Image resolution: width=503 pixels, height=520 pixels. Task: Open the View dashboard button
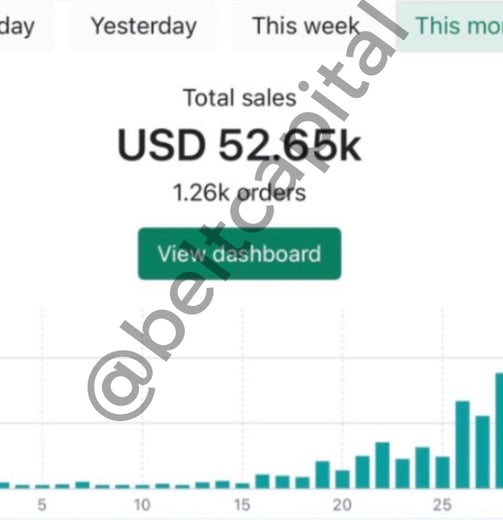[x=239, y=254]
